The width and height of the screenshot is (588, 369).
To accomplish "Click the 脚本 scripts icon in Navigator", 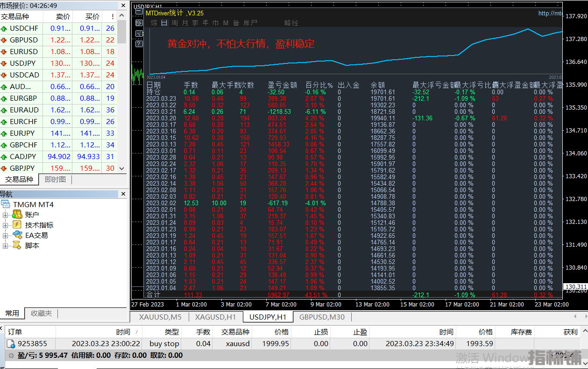I will tap(17, 245).
